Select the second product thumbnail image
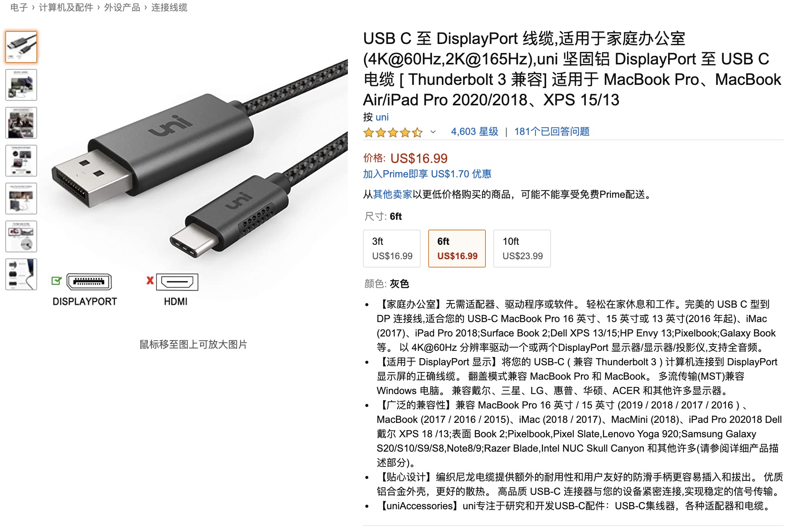The image size is (792, 532). pos(21,85)
